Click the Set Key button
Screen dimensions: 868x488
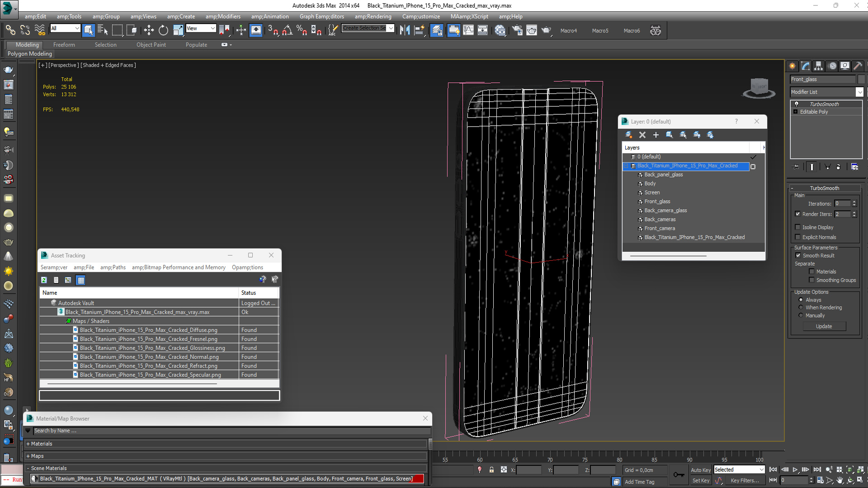point(701,480)
